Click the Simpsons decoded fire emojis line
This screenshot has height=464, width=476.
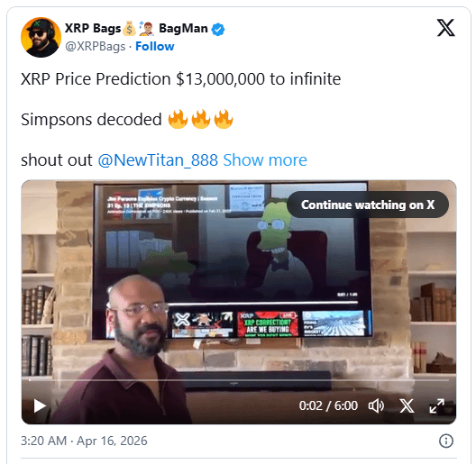[127, 119]
